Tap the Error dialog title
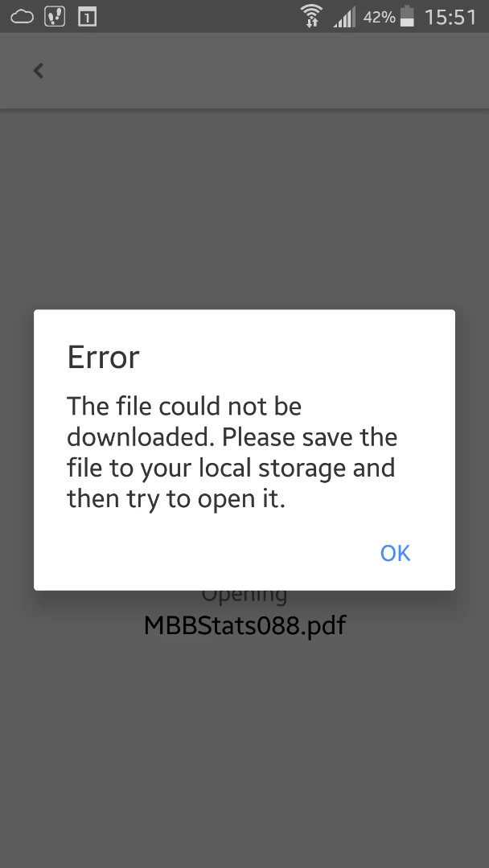Viewport: 489px width, 868px height. pyautogui.click(x=104, y=357)
